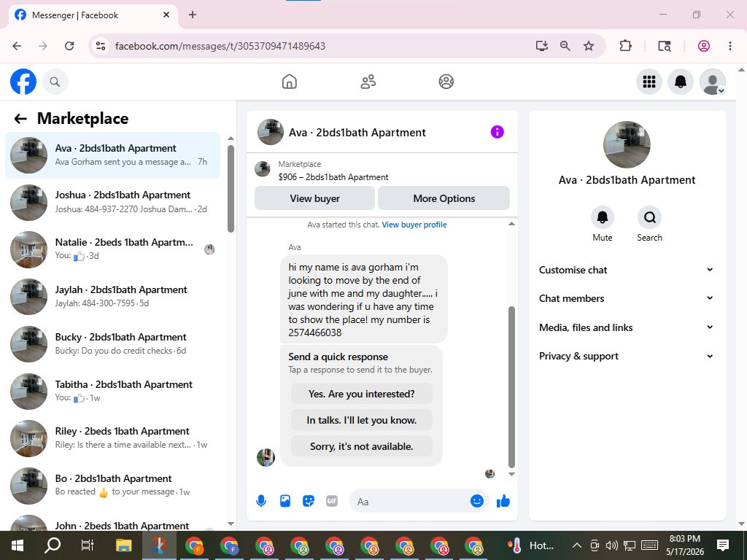Click the View buyer button
747x560 pixels.
(x=314, y=198)
